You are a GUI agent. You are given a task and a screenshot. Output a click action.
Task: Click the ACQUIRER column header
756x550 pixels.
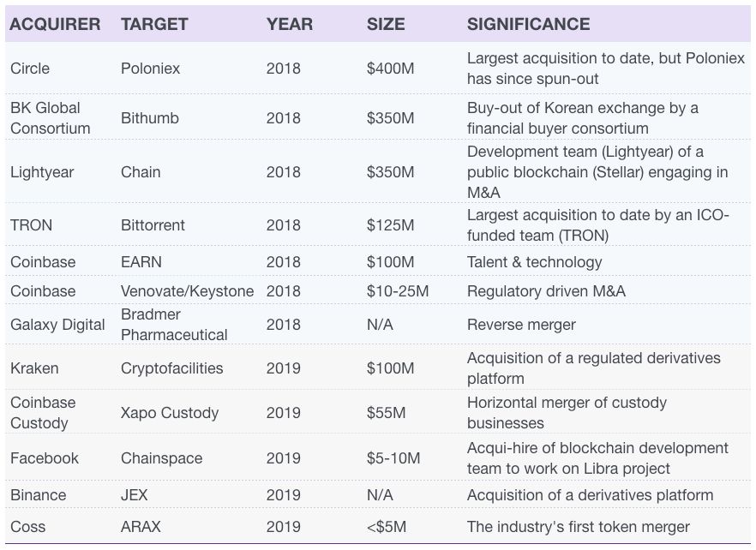pyautogui.click(x=55, y=25)
